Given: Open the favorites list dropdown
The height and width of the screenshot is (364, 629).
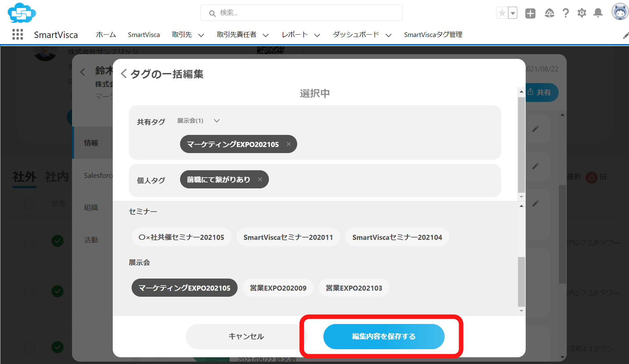Looking at the screenshot, I should click(513, 13).
